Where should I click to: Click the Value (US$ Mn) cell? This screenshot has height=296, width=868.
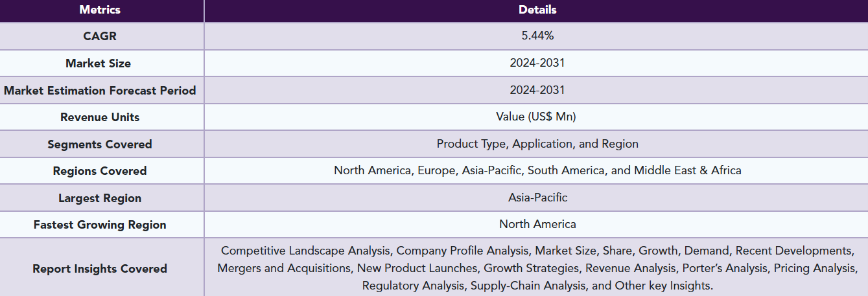pyautogui.click(x=537, y=117)
